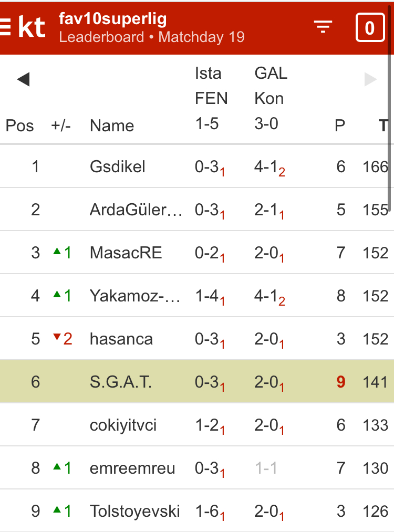Screen dimensions: 394x532
Task: Sort by the Name column header
Action: click(x=112, y=126)
